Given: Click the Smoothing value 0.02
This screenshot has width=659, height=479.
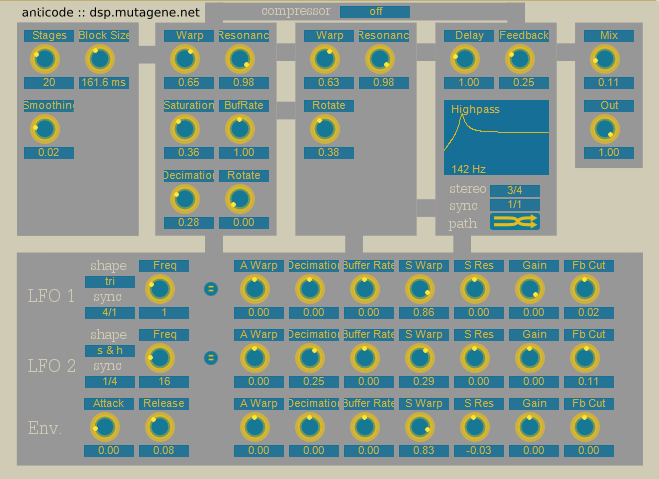Looking at the screenshot, I should (49, 153).
